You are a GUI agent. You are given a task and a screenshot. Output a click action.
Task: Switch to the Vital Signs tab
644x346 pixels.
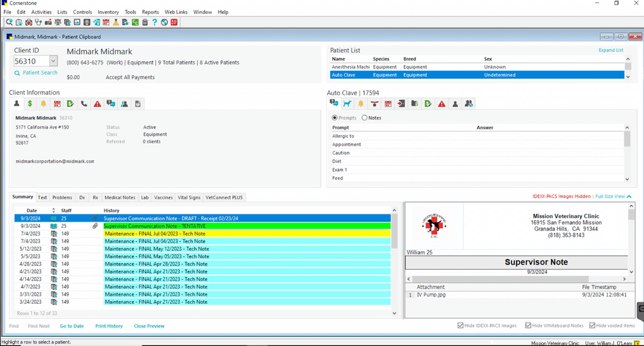[189, 197]
